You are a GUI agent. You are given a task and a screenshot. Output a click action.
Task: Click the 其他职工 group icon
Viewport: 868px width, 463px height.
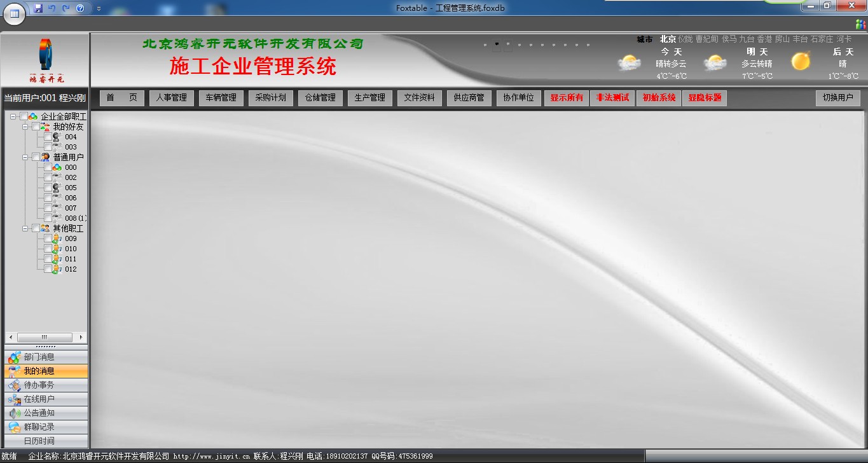point(45,228)
